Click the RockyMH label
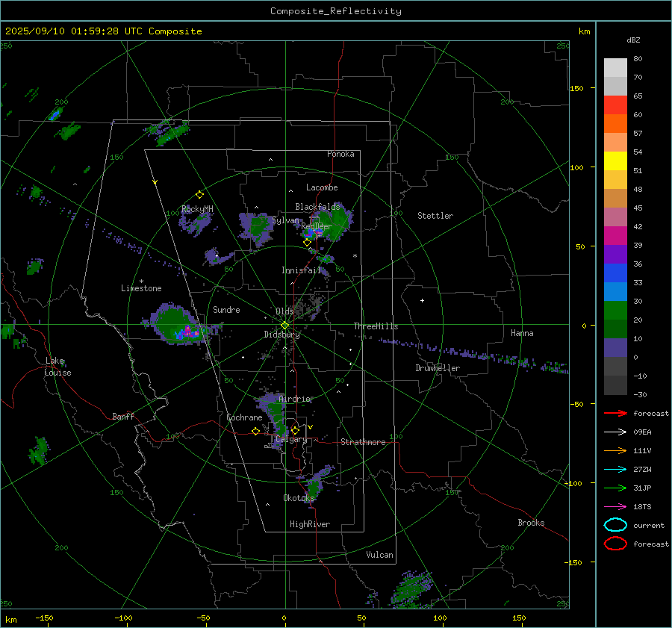672x628 pixels. pos(198,209)
